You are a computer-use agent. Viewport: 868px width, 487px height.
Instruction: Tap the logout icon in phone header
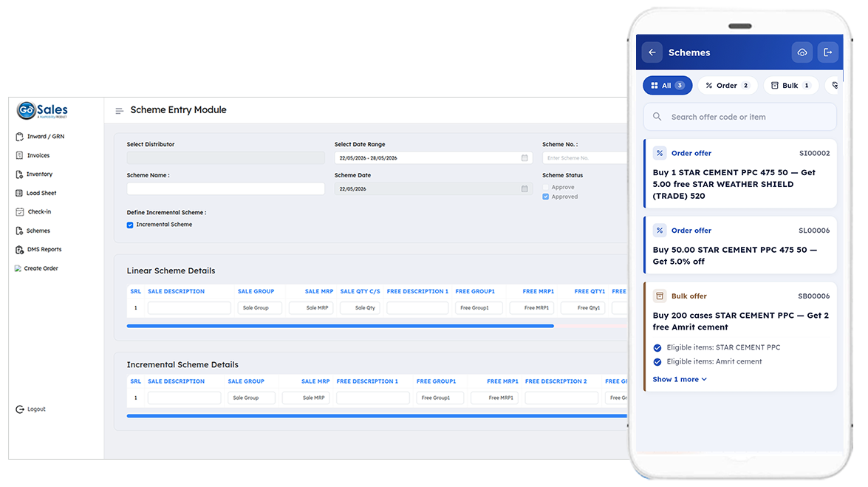827,52
